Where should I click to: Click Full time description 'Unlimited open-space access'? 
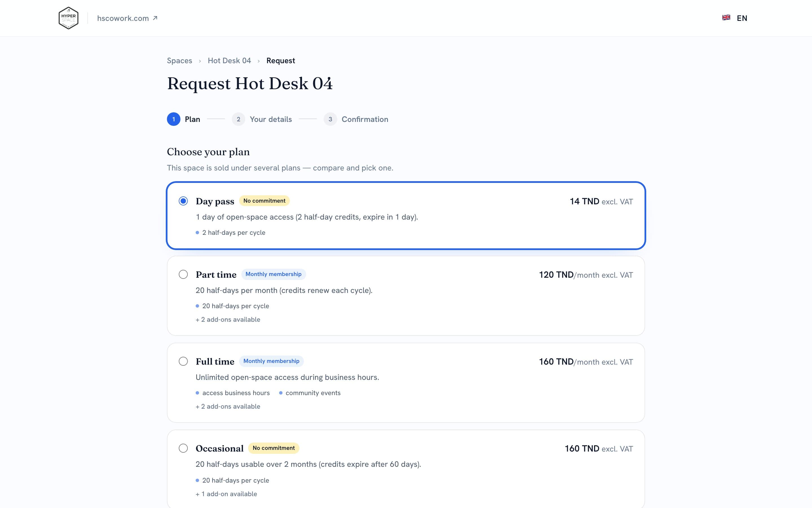(287, 377)
